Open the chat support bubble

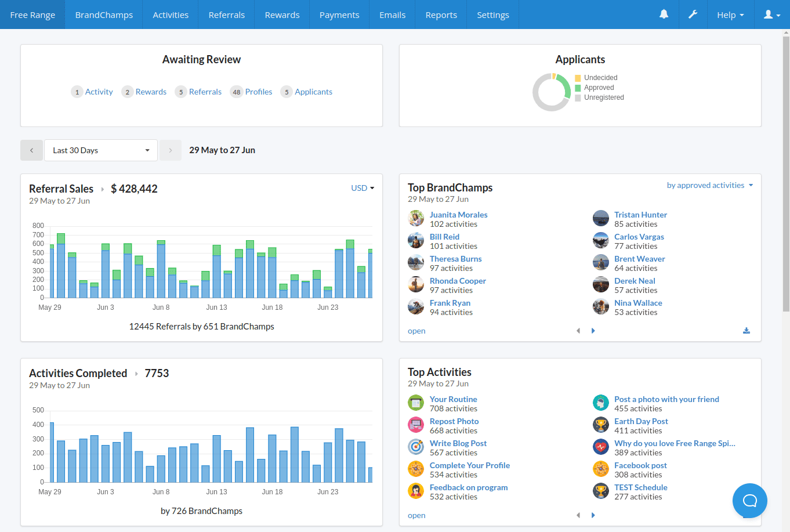click(x=749, y=500)
